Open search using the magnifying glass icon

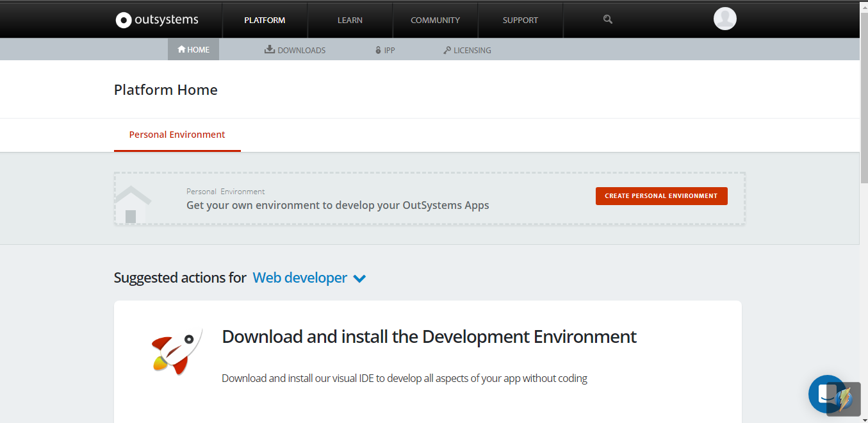pos(607,19)
